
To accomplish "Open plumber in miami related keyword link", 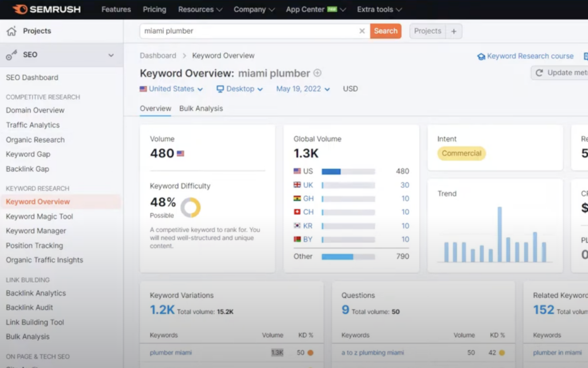I will coord(557,352).
